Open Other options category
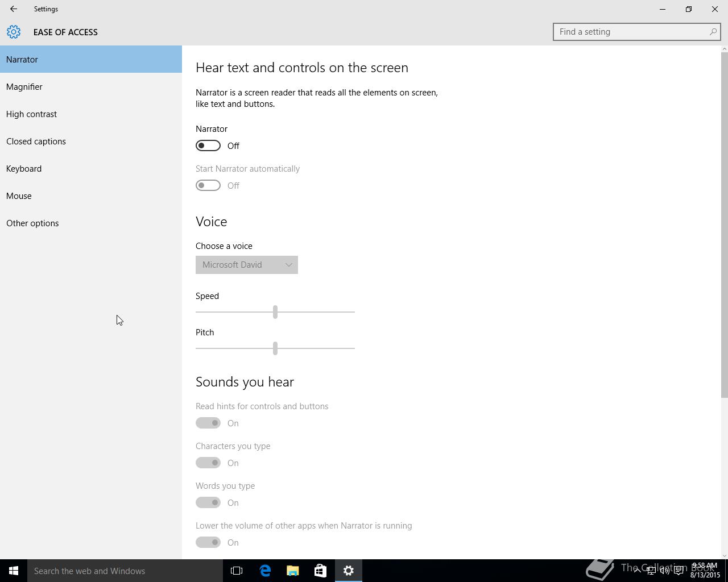Screen dimensions: 728x582 pos(91,223)
